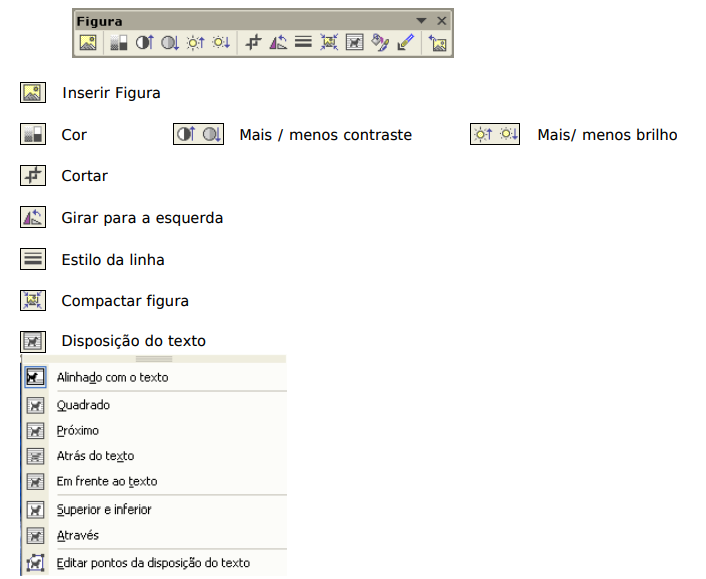The height and width of the screenshot is (579, 706).
Task: Decrease brightness using the Figura toolbar button
Action: tap(220, 43)
